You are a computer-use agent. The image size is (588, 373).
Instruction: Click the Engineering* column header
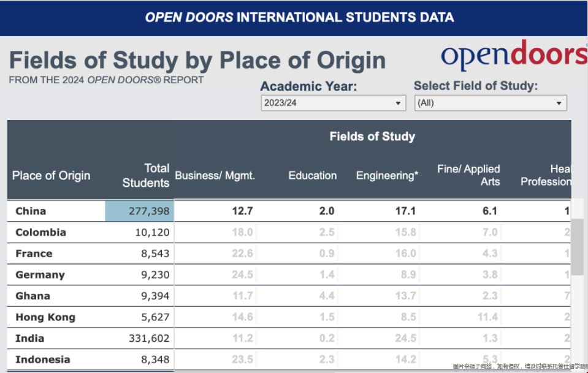click(387, 176)
